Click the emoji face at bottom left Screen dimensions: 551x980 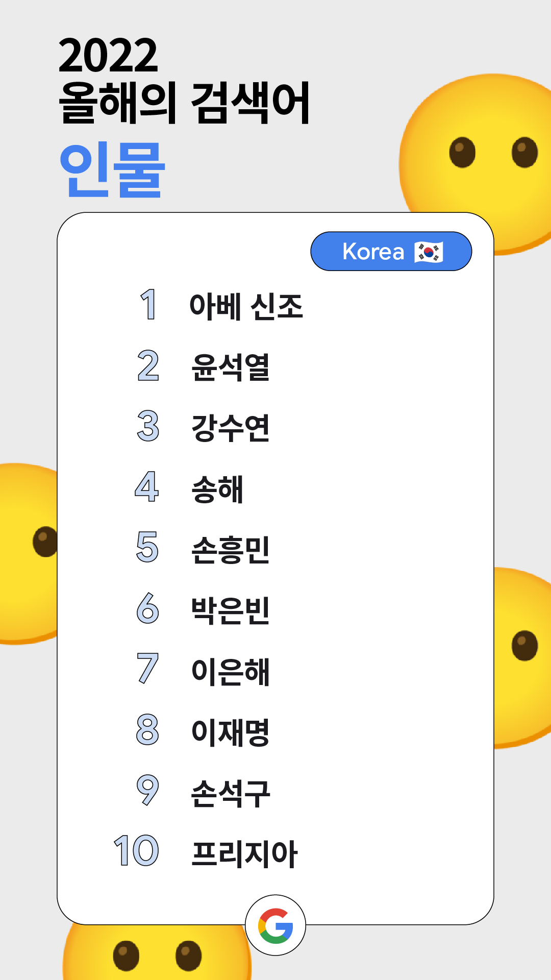pos(157,952)
